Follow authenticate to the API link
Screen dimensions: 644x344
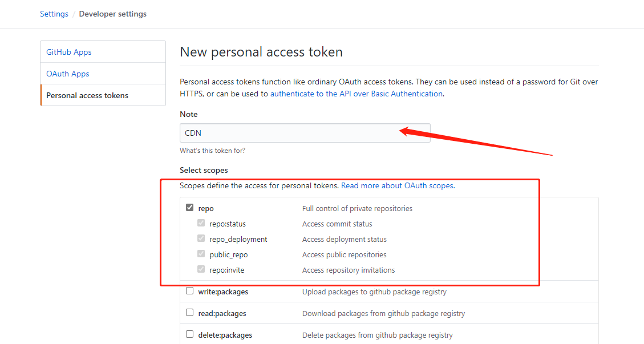click(x=357, y=94)
